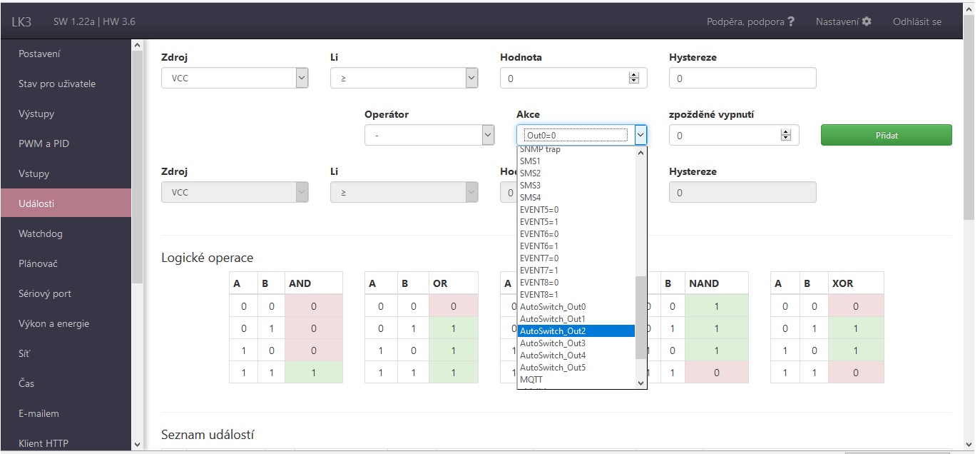Screen dimensions: 980x454
Task: Click the Odhlásit se link
Action: [917, 21]
